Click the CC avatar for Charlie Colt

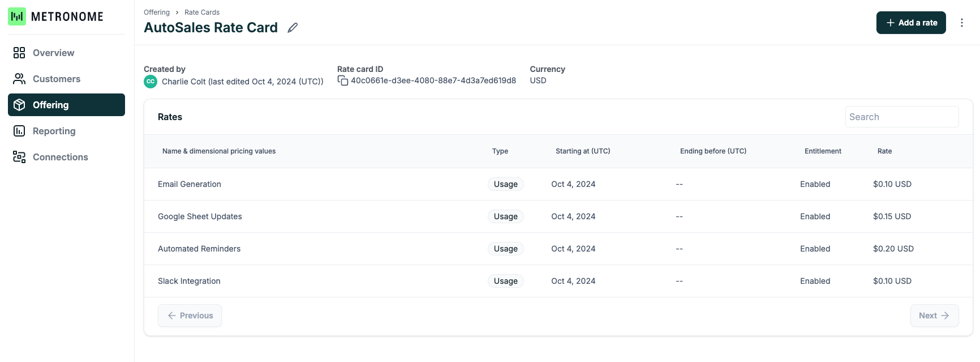pyautogui.click(x=151, y=82)
